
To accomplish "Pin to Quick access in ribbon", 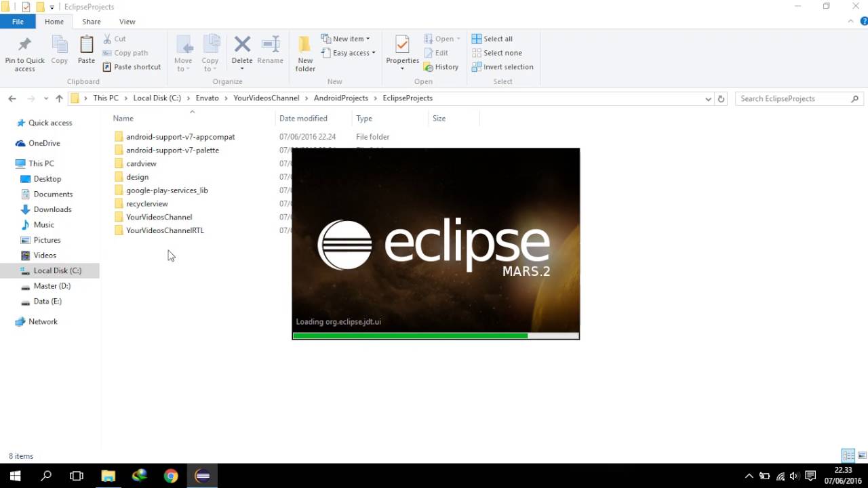I will (25, 54).
